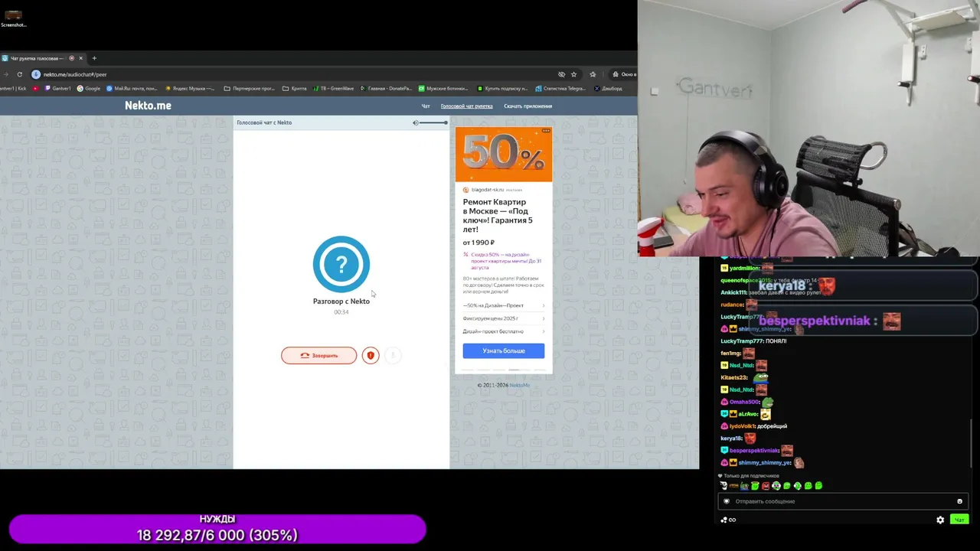Screen dimensions: 980x551
Task: Open the Главная - DonatePa... bookmark
Action: click(x=386, y=89)
